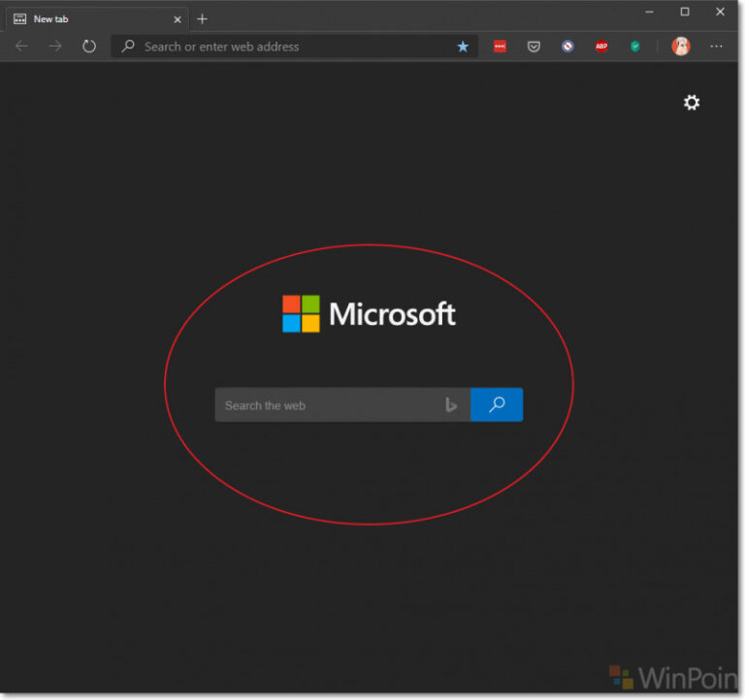This screenshot has width=745, height=700.
Task: Click the blue search magnifier button
Action: (x=497, y=404)
